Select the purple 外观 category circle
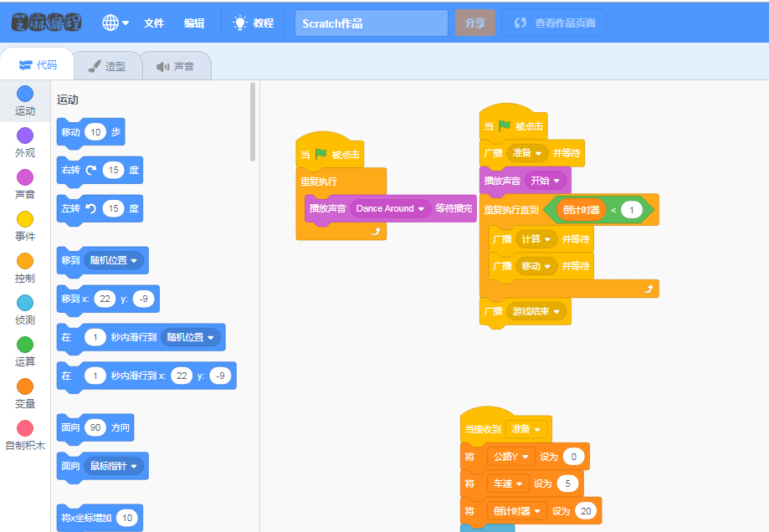Screen dimensions: 769x532 click(25, 136)
